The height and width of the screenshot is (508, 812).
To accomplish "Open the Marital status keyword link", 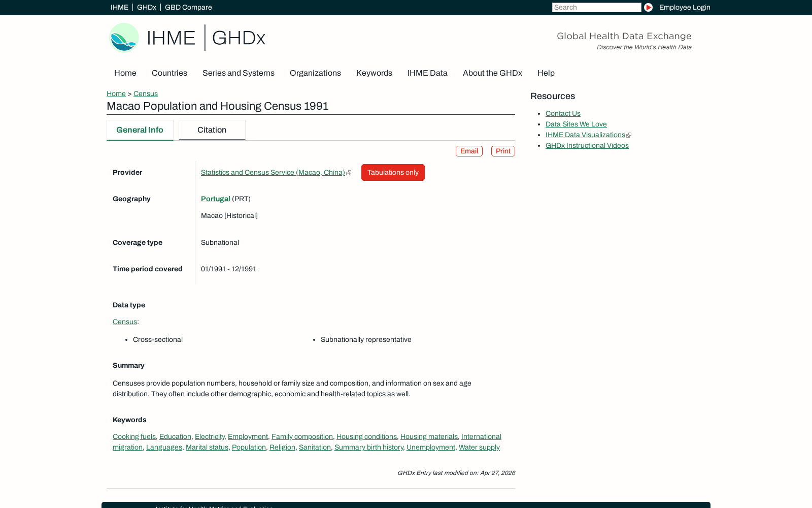I will coord(207,448).
